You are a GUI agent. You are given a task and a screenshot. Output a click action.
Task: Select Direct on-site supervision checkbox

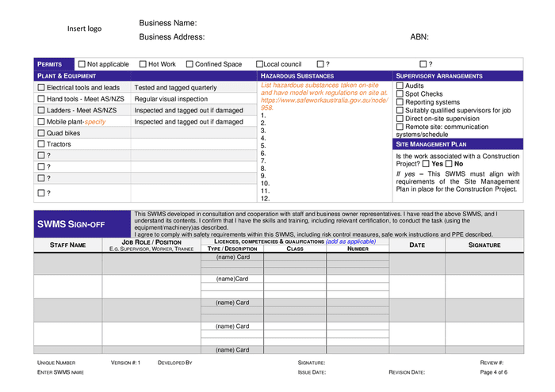400,119
